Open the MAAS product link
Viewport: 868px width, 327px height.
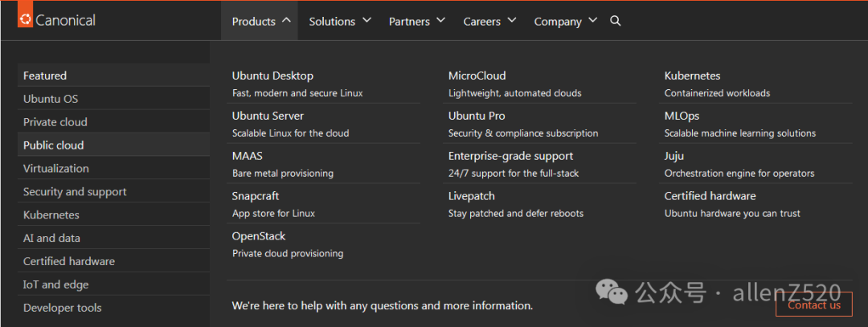(248, 156)
